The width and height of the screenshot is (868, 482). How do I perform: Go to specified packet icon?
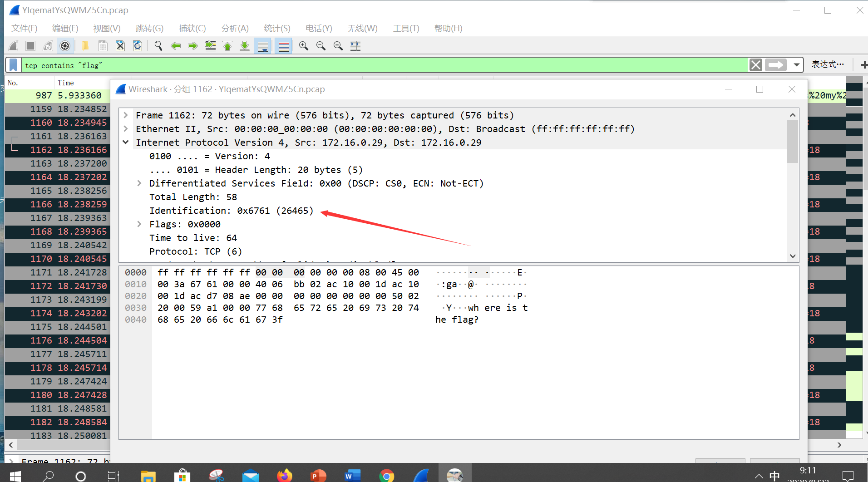point(210,46)
